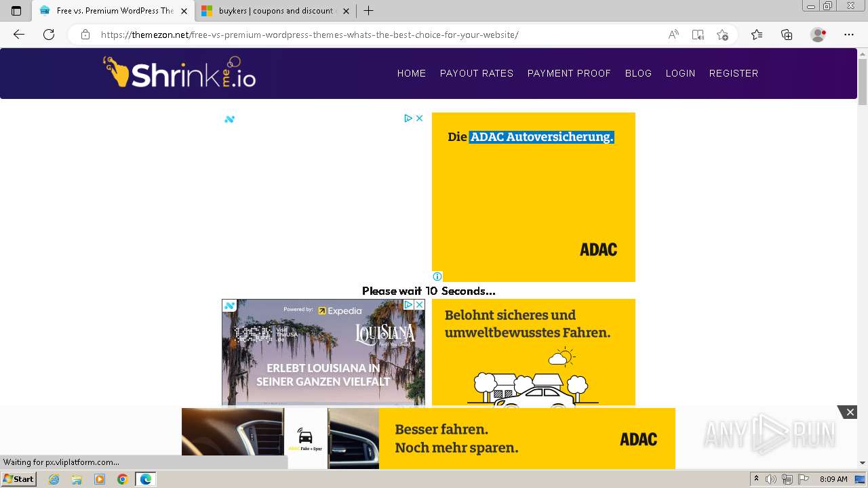Click the 8:09 AM system clock

[833, 479]
